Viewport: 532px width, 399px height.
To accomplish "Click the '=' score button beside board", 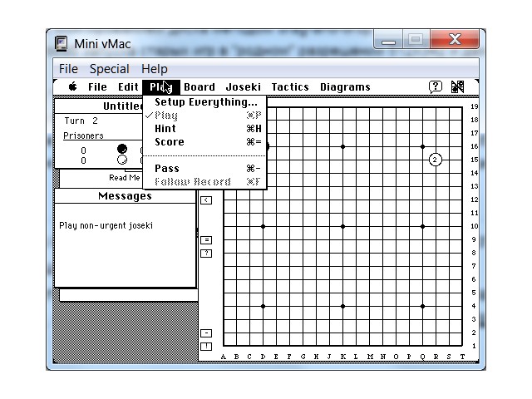I will (206, 240).
